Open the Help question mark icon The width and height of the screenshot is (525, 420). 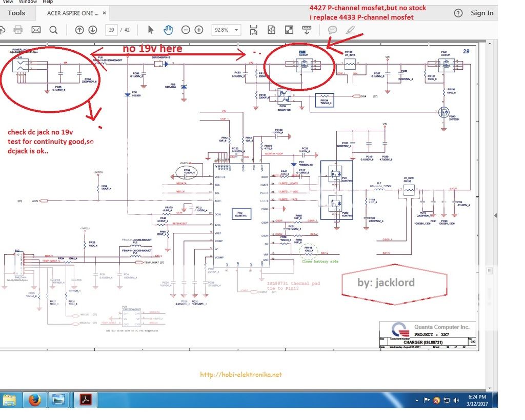click(x=458, y=13)
